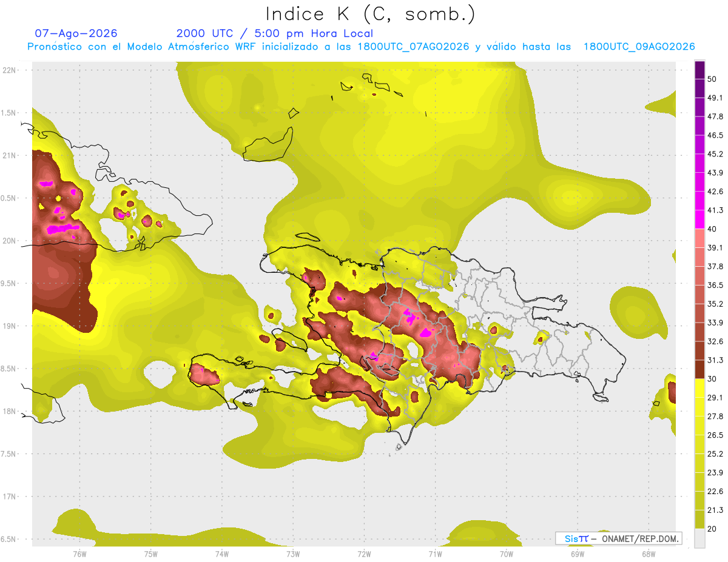This screenshot has width=728, height=562.
Task: Click the colorbar value '26.5'
Action: pyautogui.click(x=715, y=435)
